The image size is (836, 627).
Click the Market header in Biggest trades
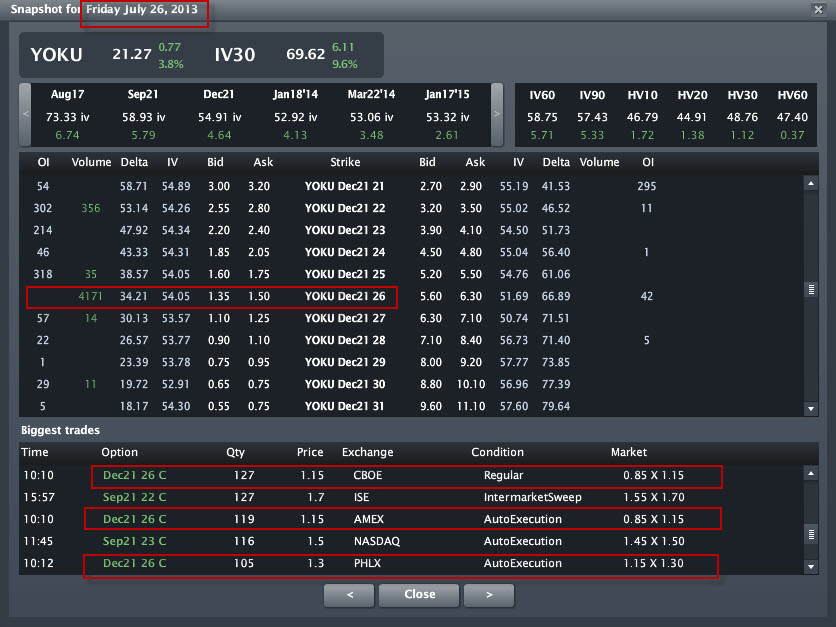pos(629,452)
